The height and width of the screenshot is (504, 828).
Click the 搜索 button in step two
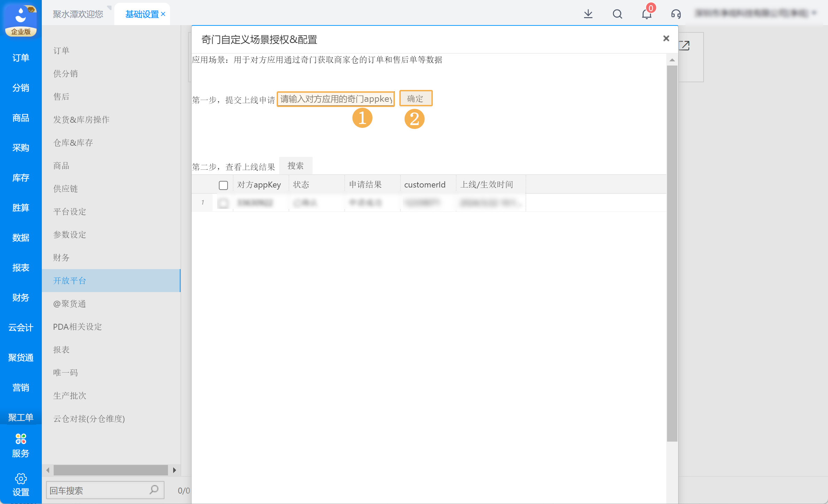(296, 166)
